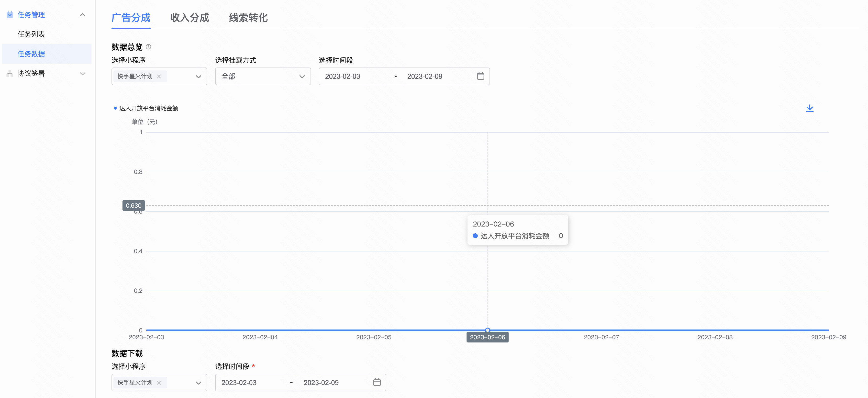Open calendar icon in 数据总览 date range

[480, 76]
